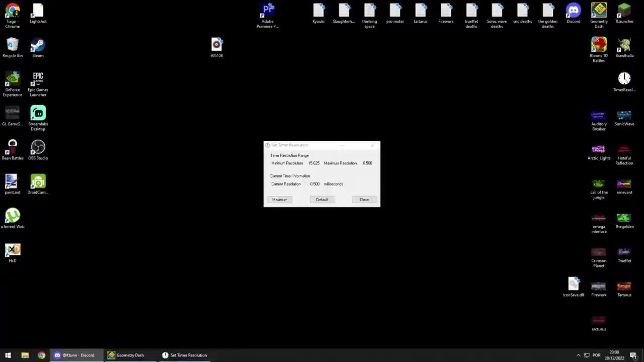Click the Maximum button in the timer dialog
Screen dimensions: 644x362
click(x=280, y=200)
